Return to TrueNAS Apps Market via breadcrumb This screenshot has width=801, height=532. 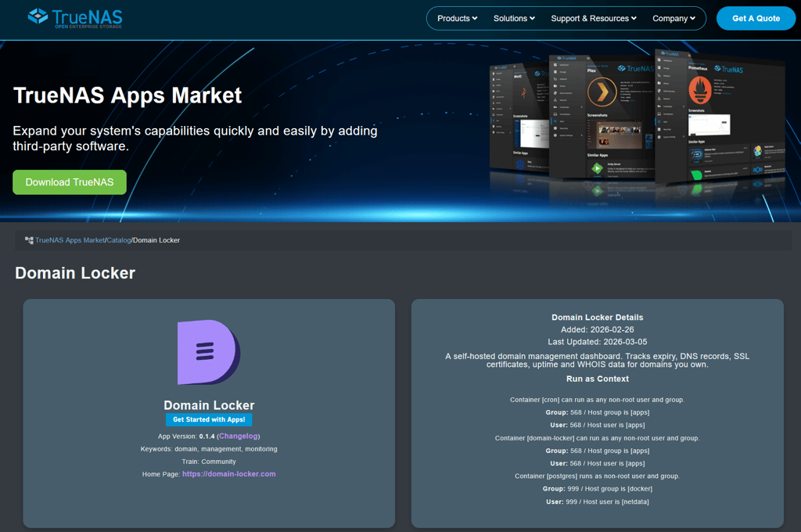69,240
